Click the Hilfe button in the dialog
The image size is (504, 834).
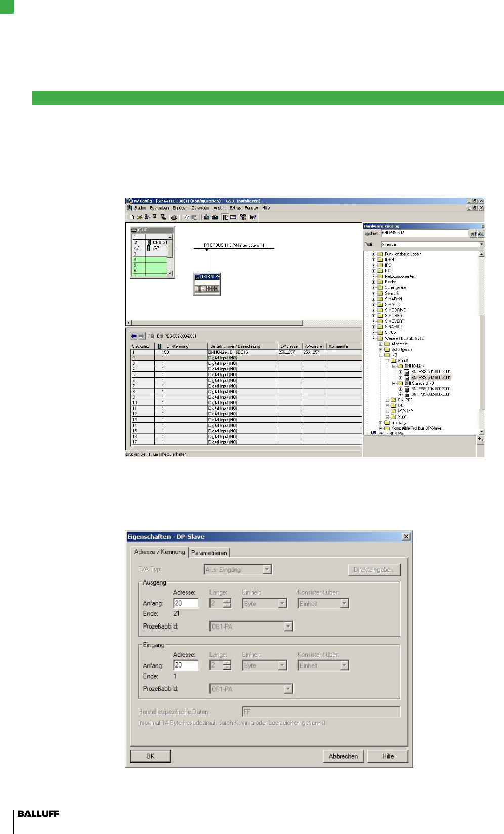(x=388, y=756)
